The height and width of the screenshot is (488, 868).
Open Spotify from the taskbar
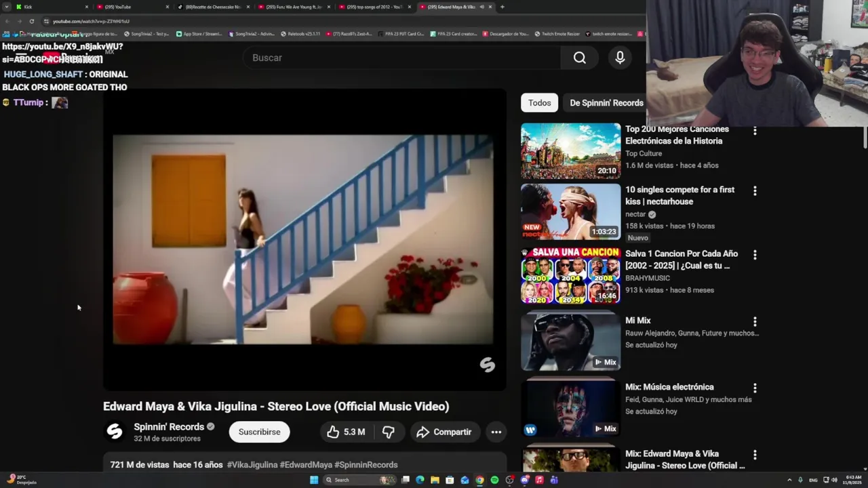(x=494, y=480)
